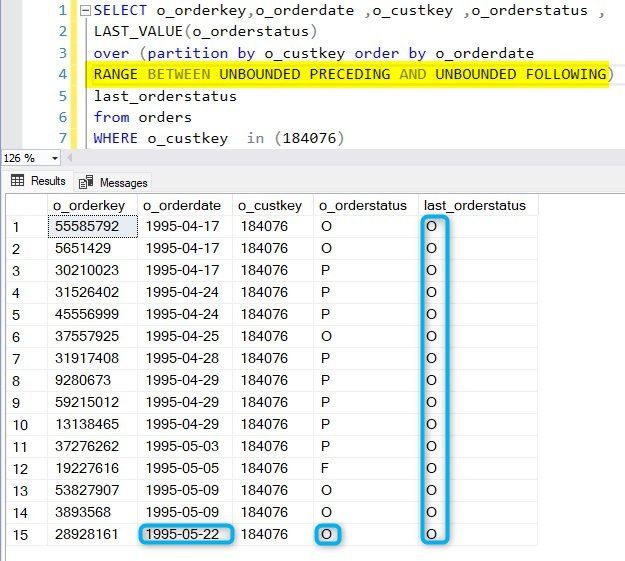
Task: Open the 126 % zoom dropdown
Action: pos(55,158)
